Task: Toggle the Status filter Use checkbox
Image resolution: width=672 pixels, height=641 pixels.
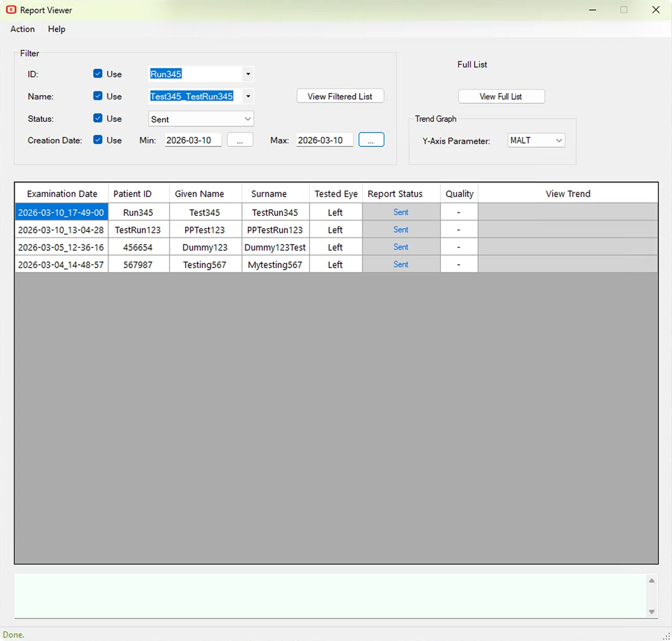Action: tap(98, 118)
